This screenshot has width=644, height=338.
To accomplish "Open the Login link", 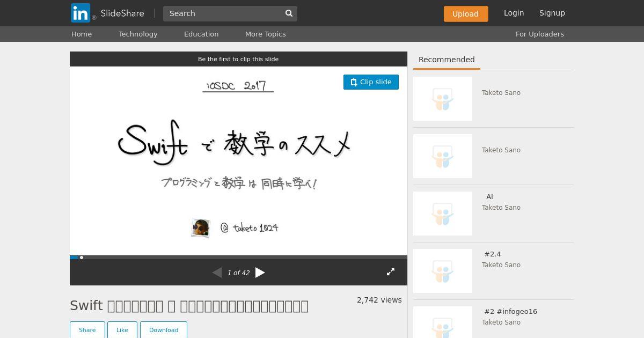I will [514, 13].
